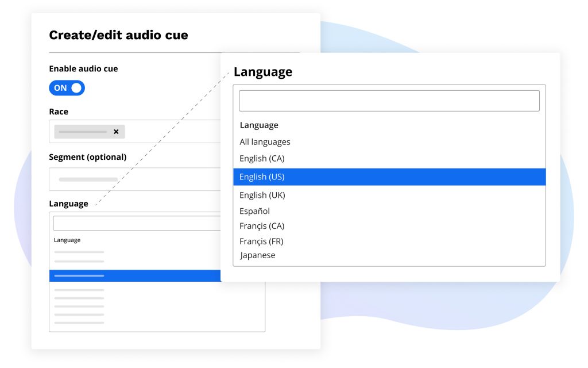Select All languages from the list
This screenshot has width=588, height=368.
coord(265,142)
